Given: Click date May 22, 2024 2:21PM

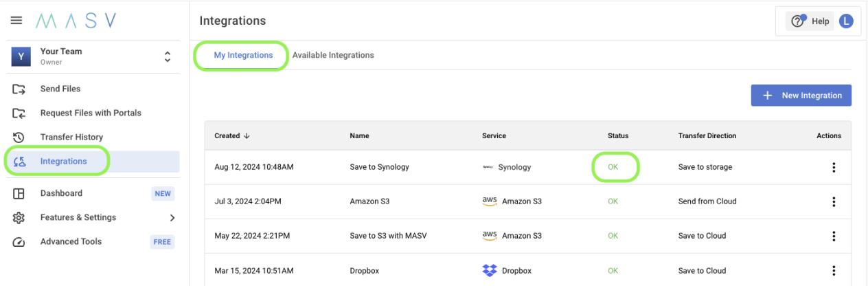Looking at the screenshot, I should [x=252, y=236].
